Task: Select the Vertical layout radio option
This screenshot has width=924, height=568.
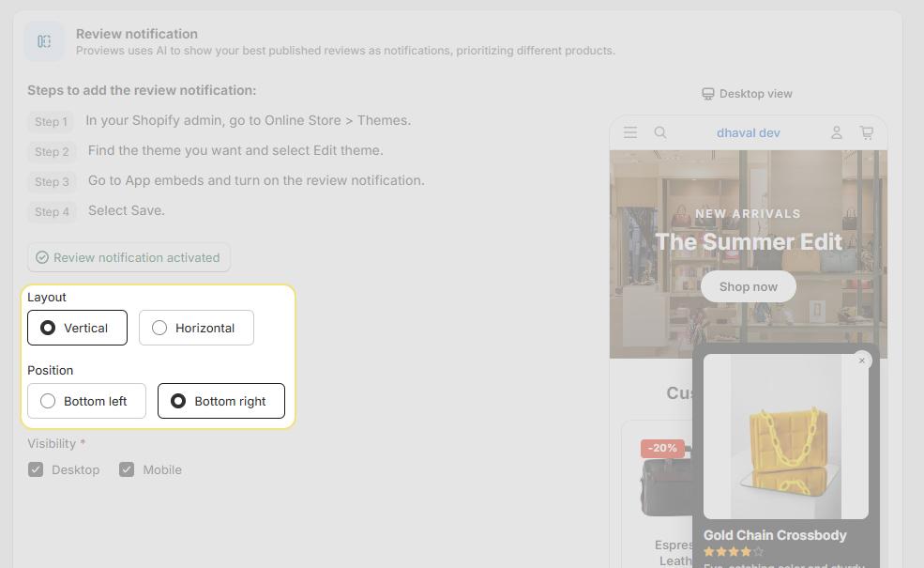Action: 77,328
